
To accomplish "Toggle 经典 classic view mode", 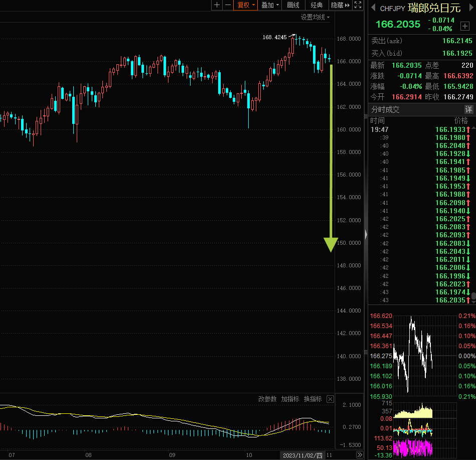I will click(316, 5).
